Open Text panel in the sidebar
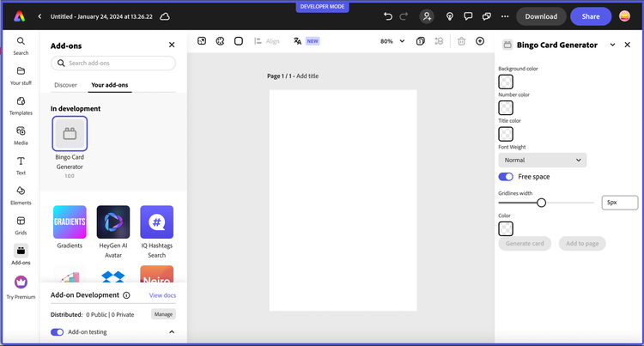 coord(21,166)
